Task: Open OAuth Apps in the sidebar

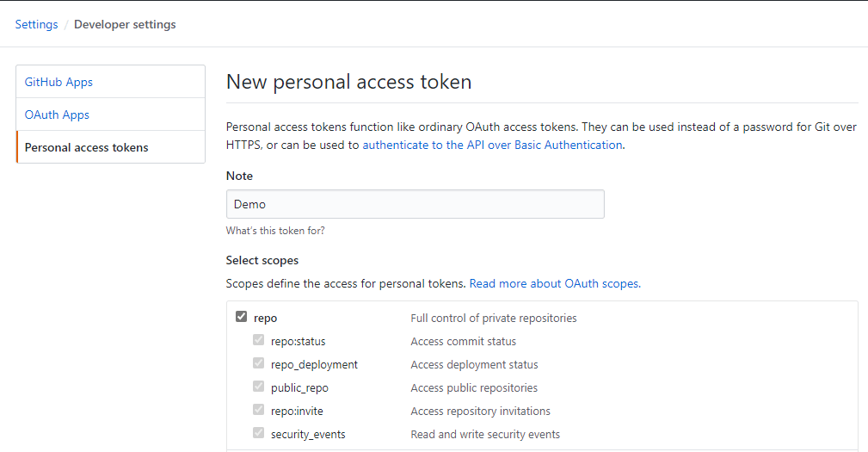Action: pyautogui.click(x=57, y=115)
